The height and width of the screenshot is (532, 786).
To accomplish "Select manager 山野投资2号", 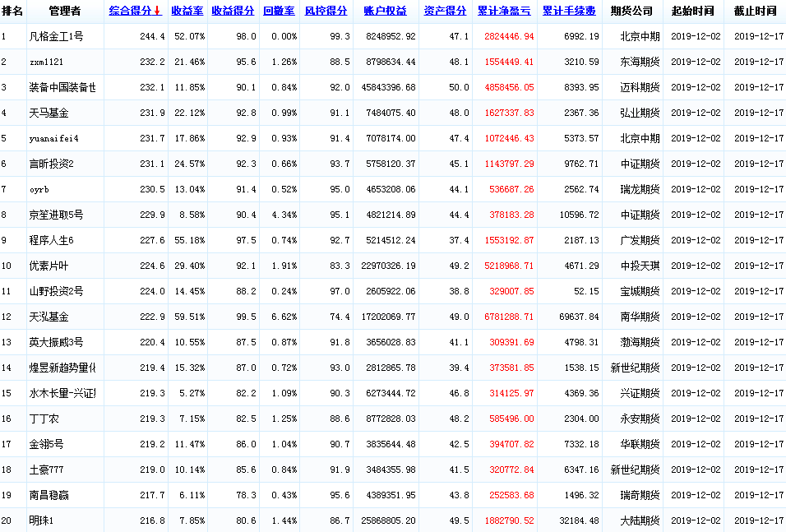I will (56, 291).
